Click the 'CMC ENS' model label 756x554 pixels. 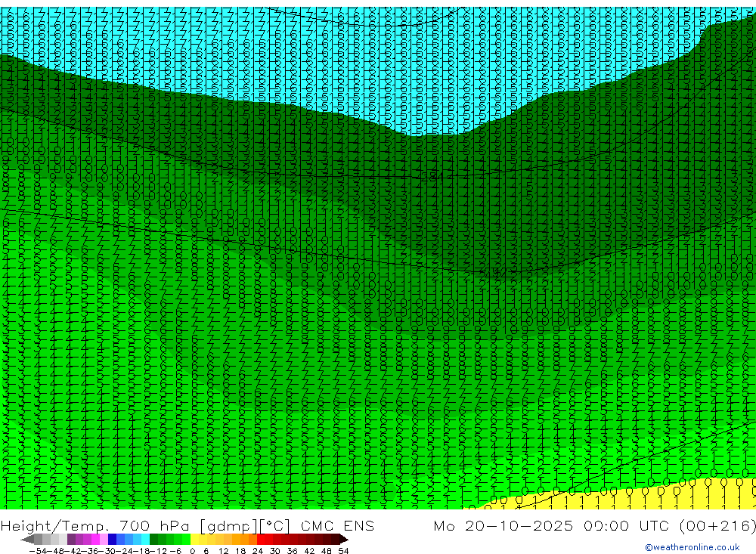337,526
